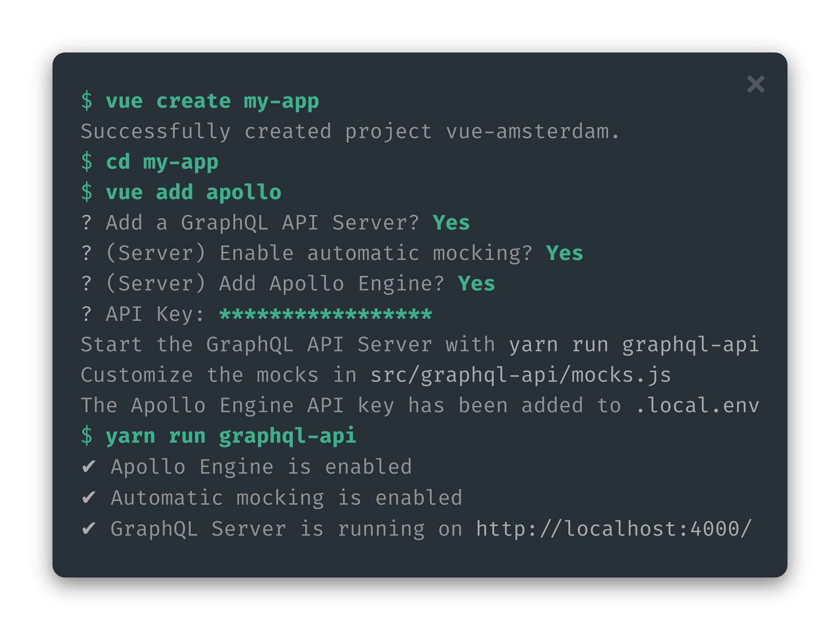Select the Yes answer for GraphQL API Server
This screenshot has height=630, width=840.
[451, 223]
